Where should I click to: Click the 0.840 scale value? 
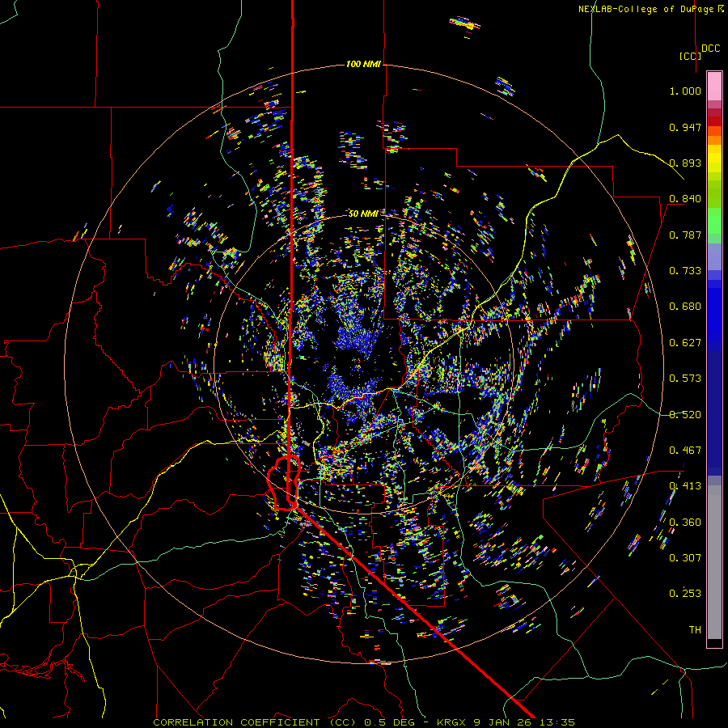[x=685, y=199]
